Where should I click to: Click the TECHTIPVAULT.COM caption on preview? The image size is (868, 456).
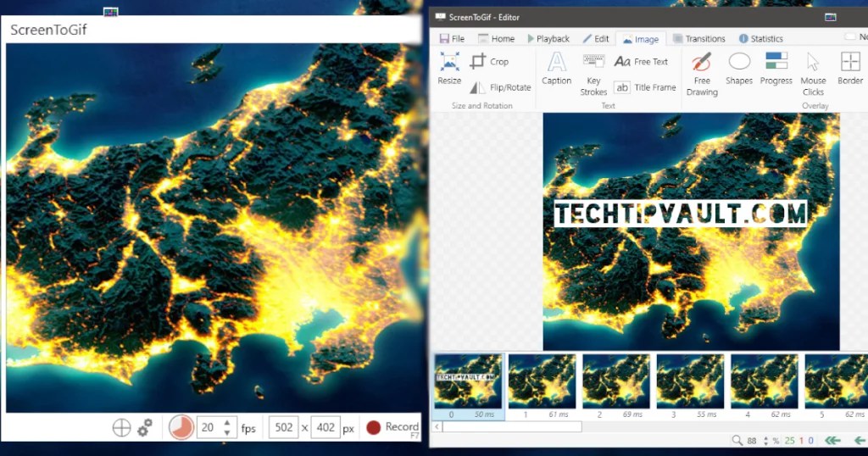[681, 214]
